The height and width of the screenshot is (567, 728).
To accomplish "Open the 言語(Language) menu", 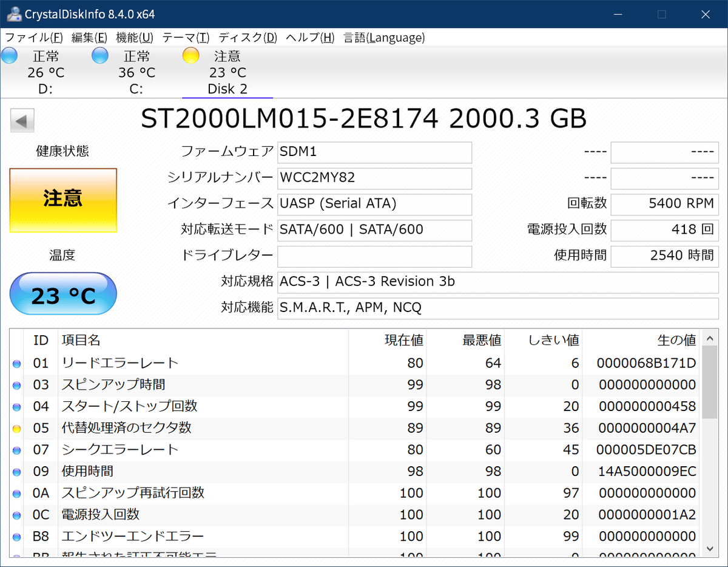I will [383, 38].
